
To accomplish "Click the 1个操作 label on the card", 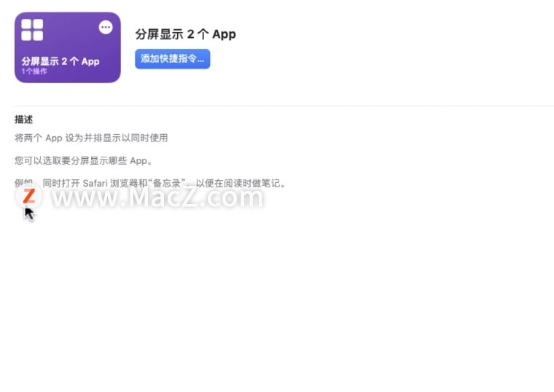I will pos(34,71).
